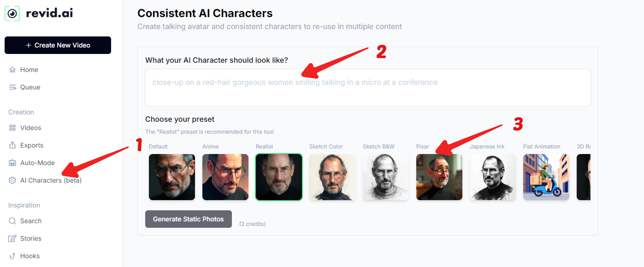Click the Hooks hook icon
This screenshot has width=644, height=267.
click(12, 256)
